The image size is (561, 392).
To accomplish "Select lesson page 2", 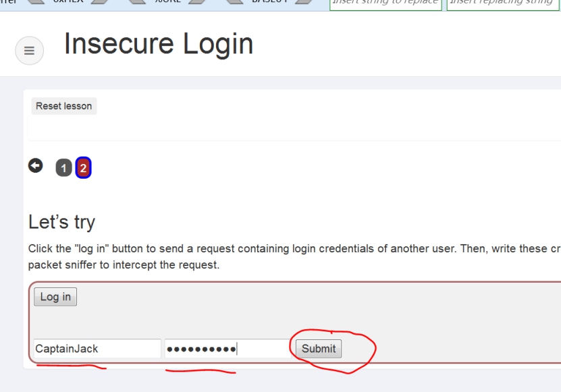I will [x=83, y=168].
